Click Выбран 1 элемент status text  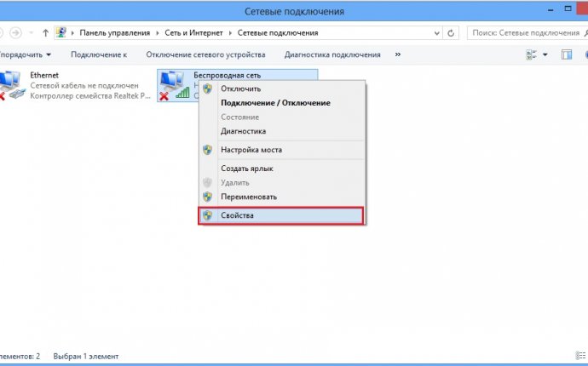tap(86, 357)
